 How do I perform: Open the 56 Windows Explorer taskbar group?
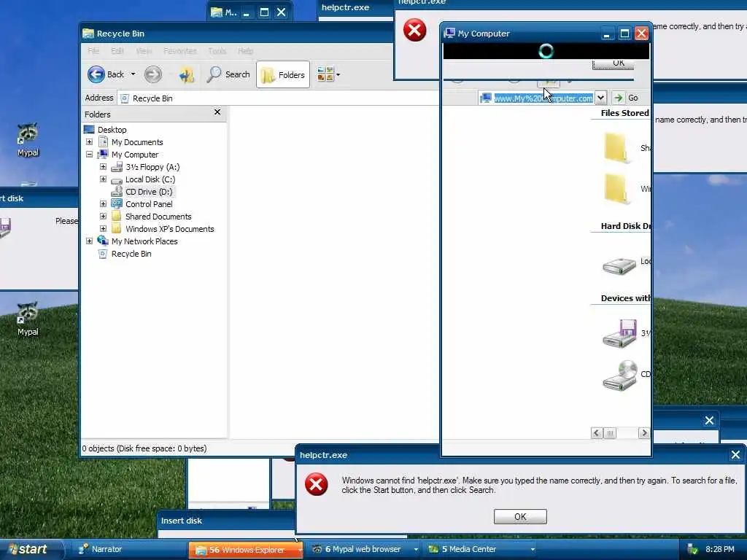[x=246, y=550]
